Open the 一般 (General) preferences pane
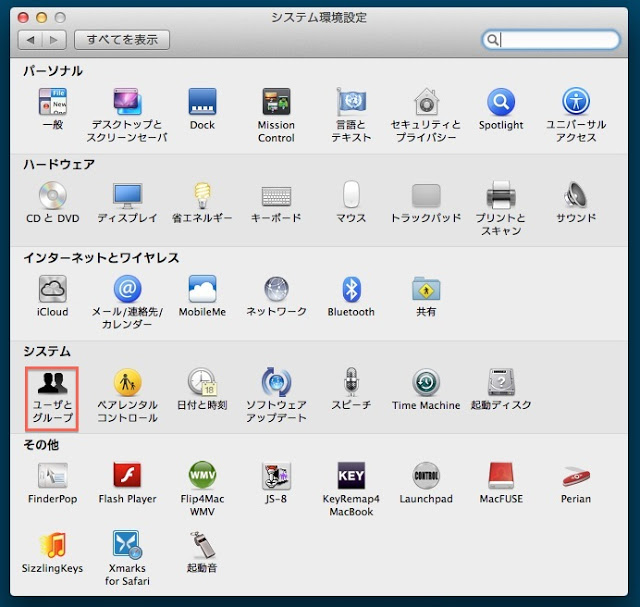 [x=53, y=108]
